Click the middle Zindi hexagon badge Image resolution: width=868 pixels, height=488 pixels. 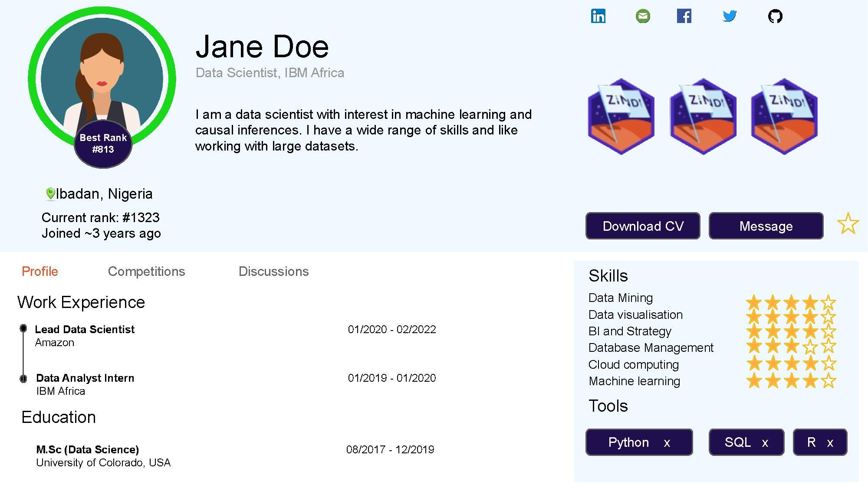click(x=703, y=116)
